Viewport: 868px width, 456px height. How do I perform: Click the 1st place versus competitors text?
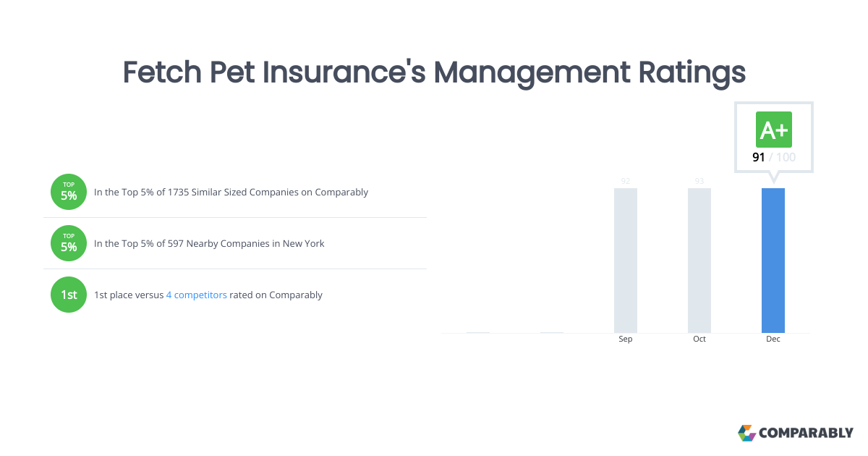(x=208, y=295)
